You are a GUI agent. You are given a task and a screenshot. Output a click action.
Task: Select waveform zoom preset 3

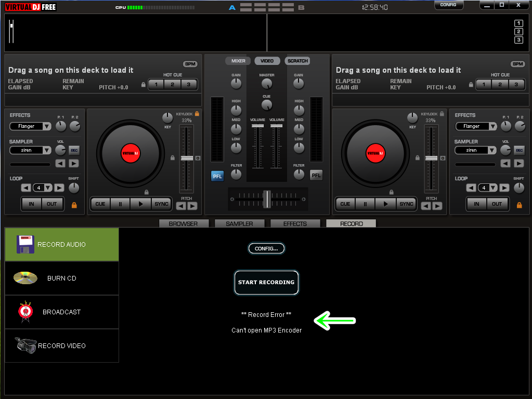pyautogui.click(x=518, y=40)
